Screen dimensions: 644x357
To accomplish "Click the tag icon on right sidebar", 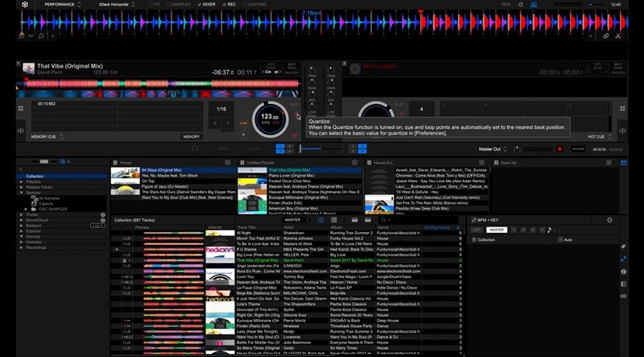I will pyautogui.click(x=623, y=247).
